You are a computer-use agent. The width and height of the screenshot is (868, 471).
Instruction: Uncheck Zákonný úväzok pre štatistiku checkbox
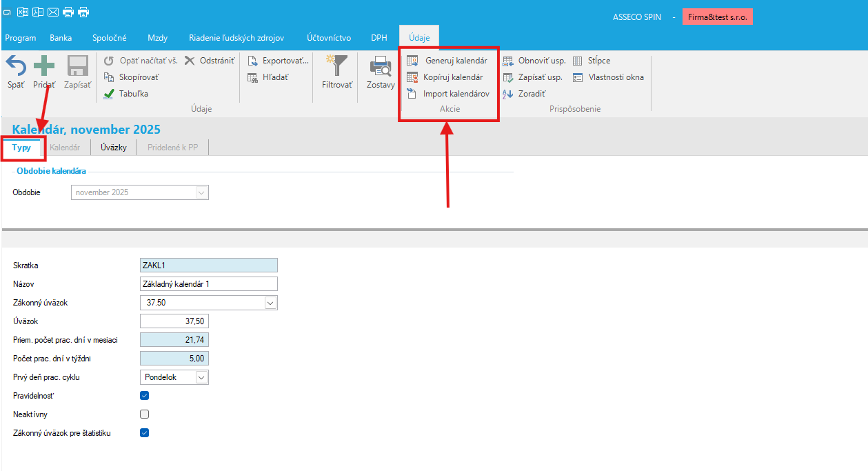(144, 433)
